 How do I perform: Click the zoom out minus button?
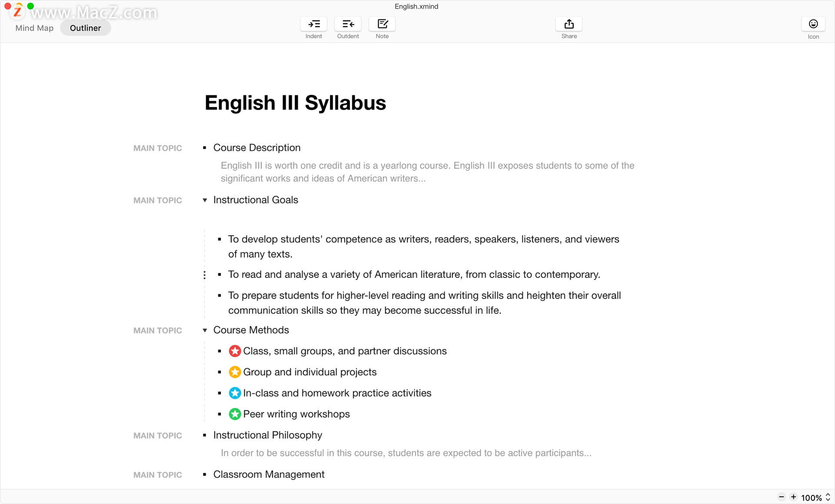pos(782,497)
